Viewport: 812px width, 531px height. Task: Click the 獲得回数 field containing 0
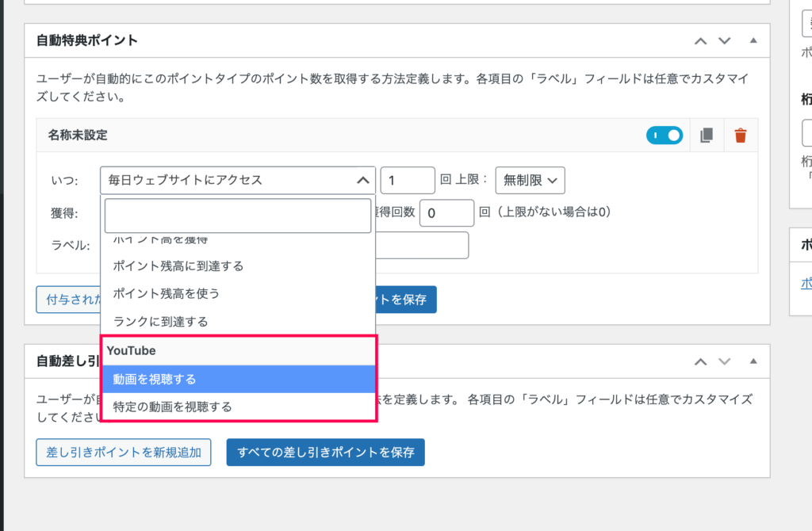(446, 212)
